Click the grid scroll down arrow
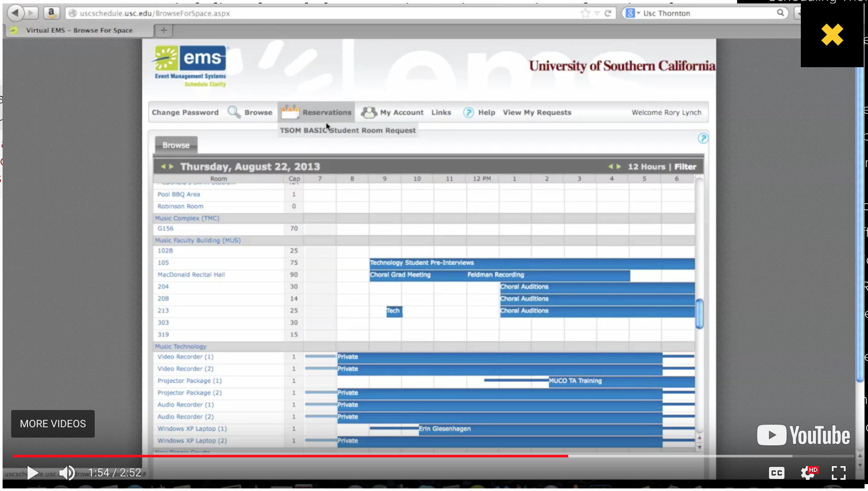Image resolution: width=868 pixels, height=491 pixels. pos(700,447)
